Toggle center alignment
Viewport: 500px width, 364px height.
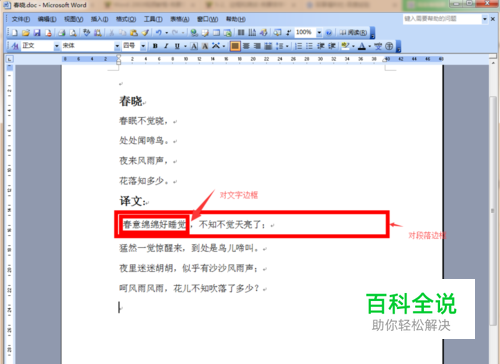[x=246, y=46]
